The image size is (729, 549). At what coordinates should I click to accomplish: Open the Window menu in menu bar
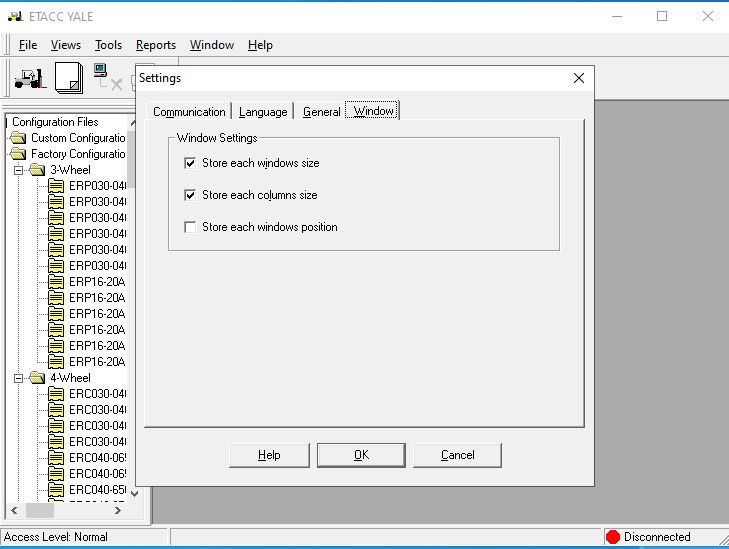(x=212, y=45)
